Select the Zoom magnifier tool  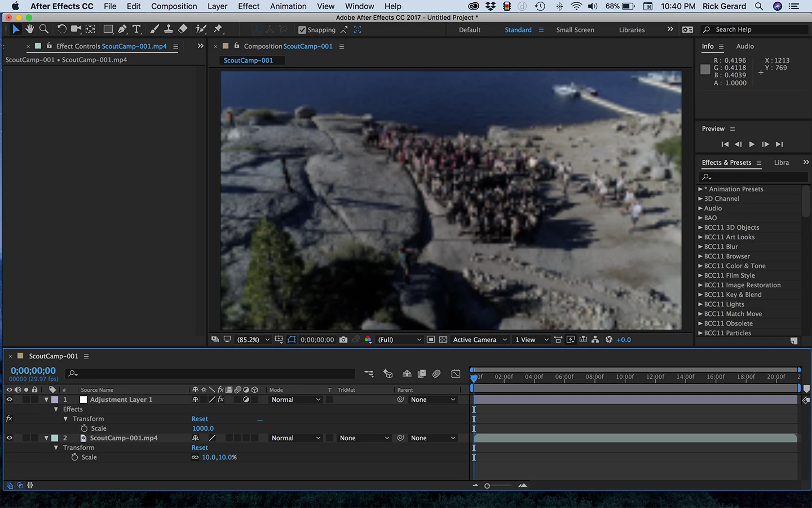click(43, 29)
